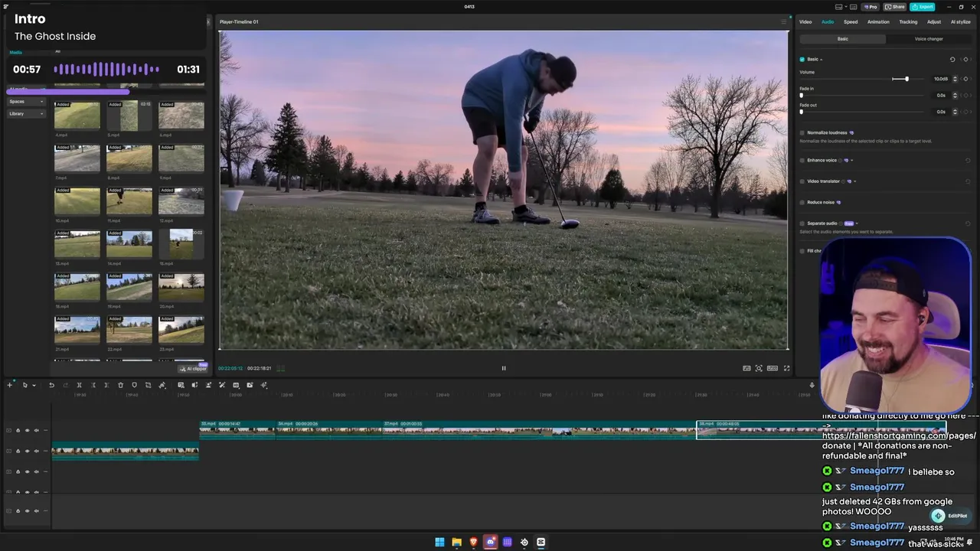Open the Voice changer sub-tab
This screenshot has width=980, height=551.
coord(929,39)
